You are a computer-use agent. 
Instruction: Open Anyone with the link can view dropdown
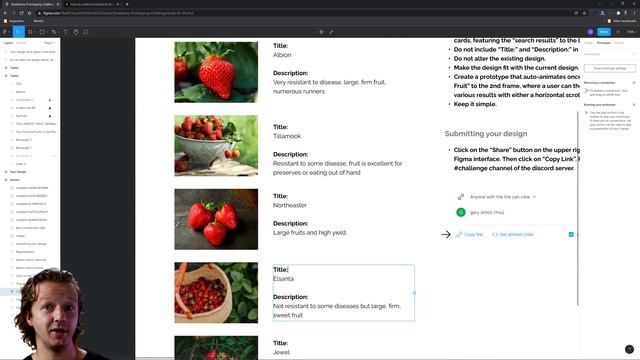click(x=503, y=197)
